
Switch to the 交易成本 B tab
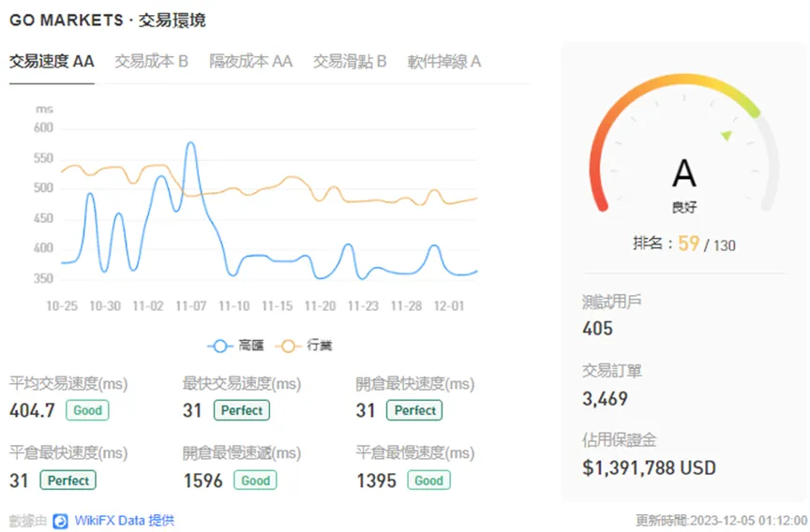click(151, 62)
